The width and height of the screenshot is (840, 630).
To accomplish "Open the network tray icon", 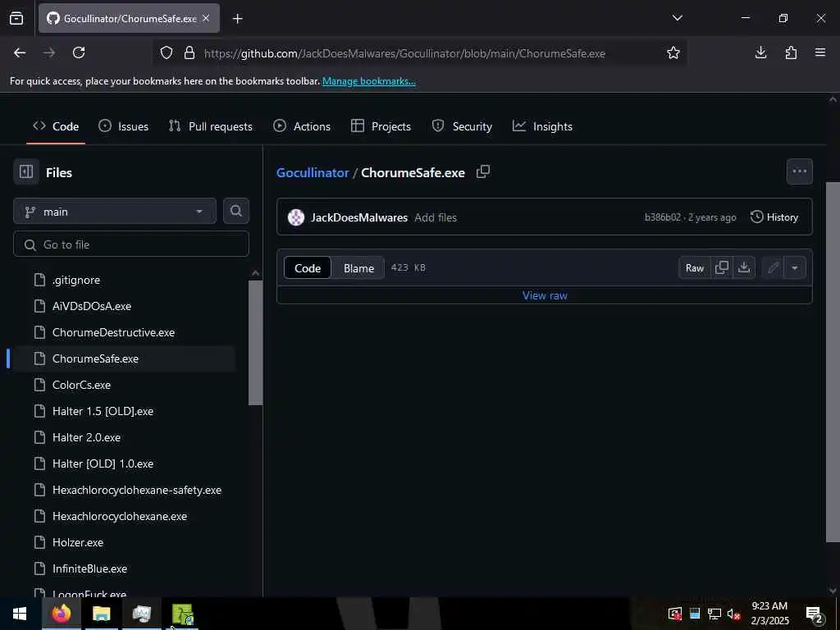I will [714, 614].
